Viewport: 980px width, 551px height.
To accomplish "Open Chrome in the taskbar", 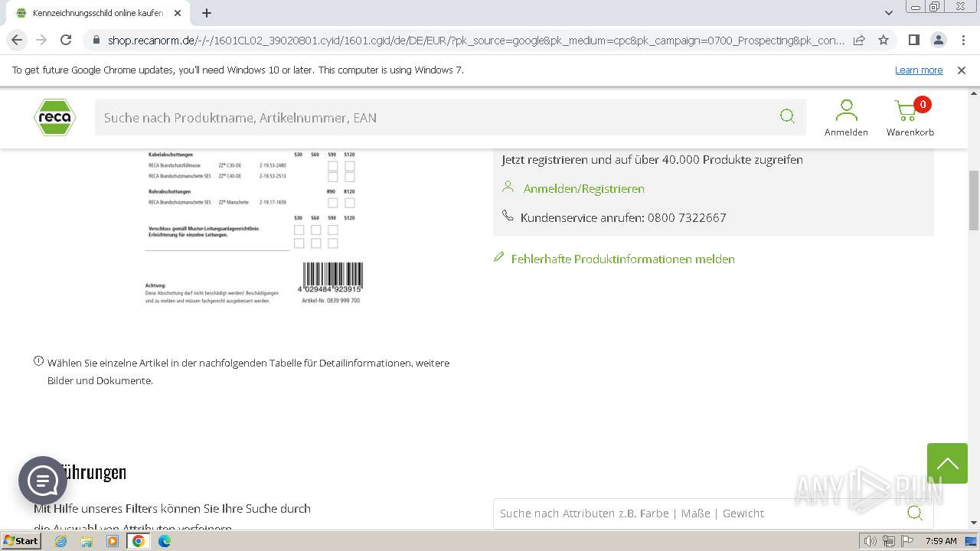I will (x=139, y=541).
